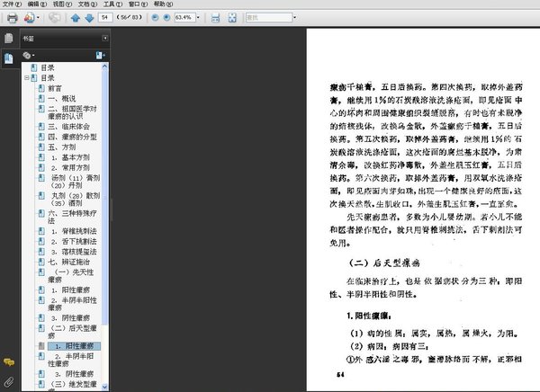Select bookmark 二、祖国医学对瘰疬的认识
The height and width of the screenshot is (392, 540).
(72, 112)
